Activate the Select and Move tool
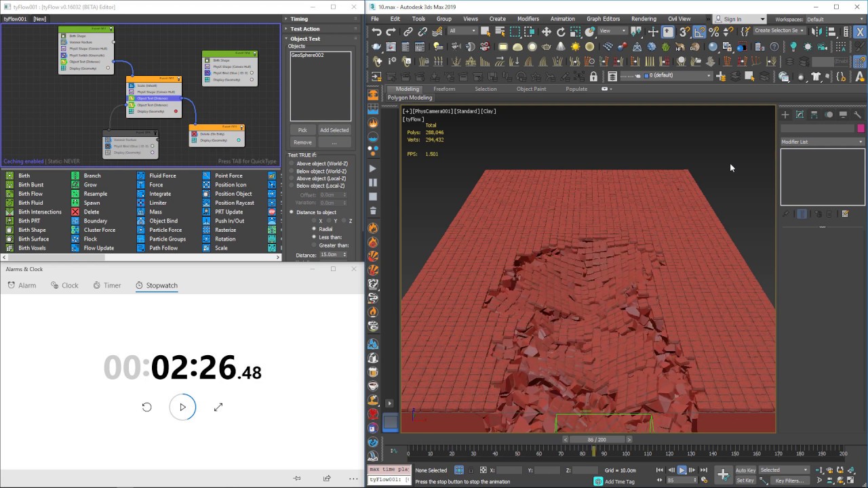Viewport: 868px width, 488px height. point(546,32)
